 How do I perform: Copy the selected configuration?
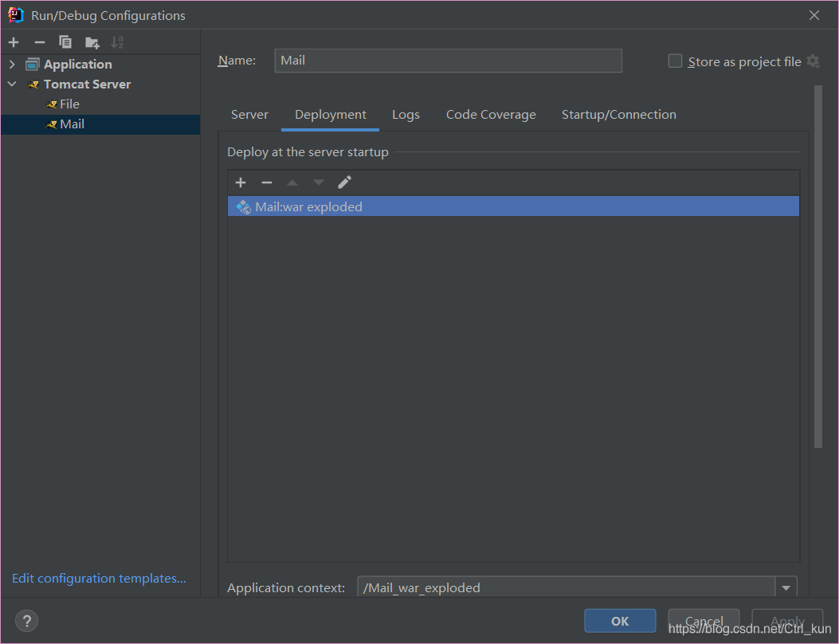point(65,42)
